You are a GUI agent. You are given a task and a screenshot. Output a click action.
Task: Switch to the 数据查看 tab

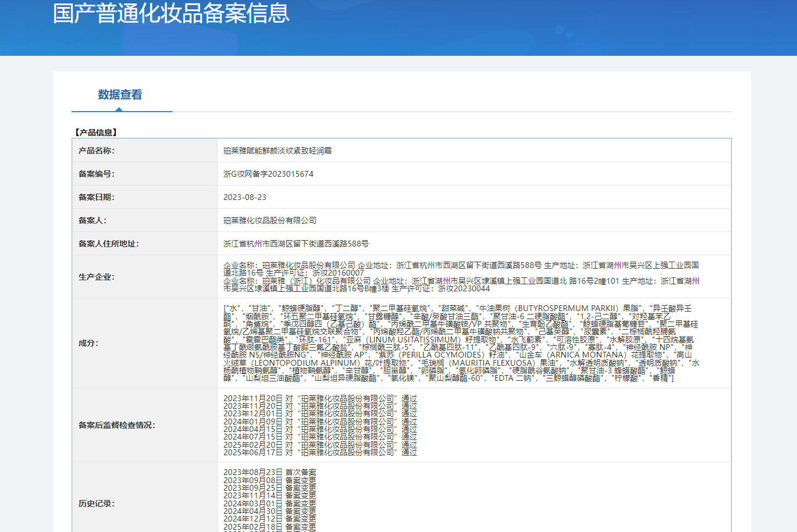120,95
